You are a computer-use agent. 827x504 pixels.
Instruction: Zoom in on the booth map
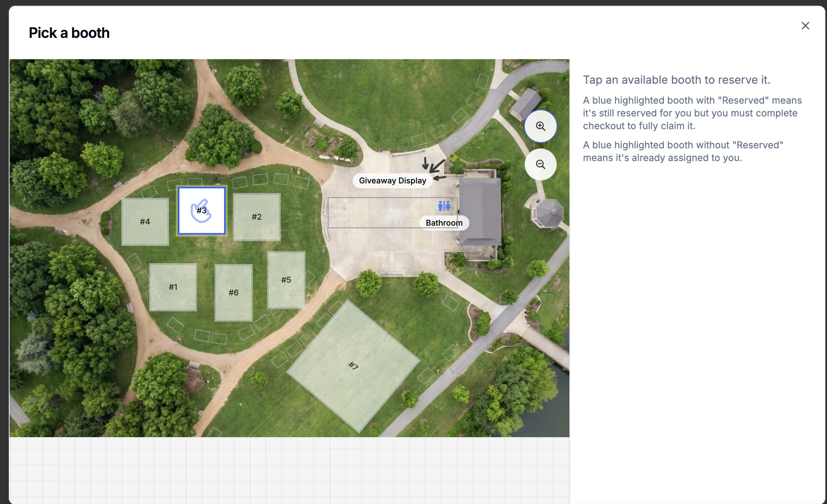point(540,126)
